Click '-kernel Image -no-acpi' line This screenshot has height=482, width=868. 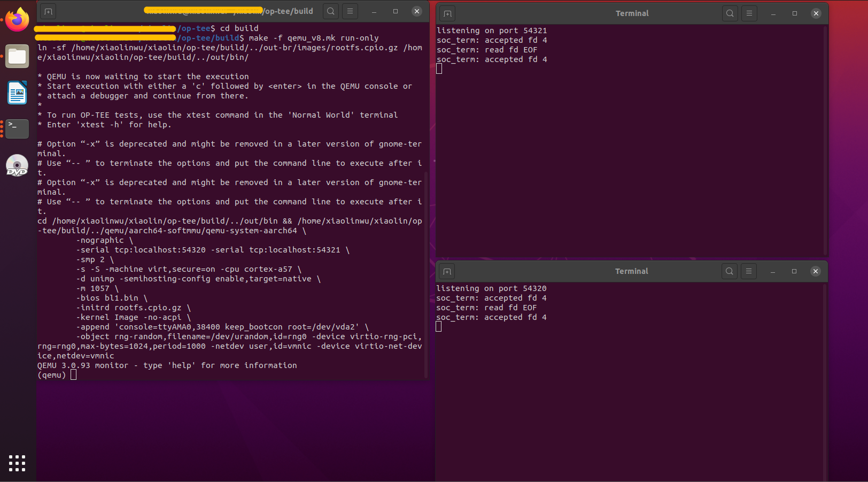134,317
